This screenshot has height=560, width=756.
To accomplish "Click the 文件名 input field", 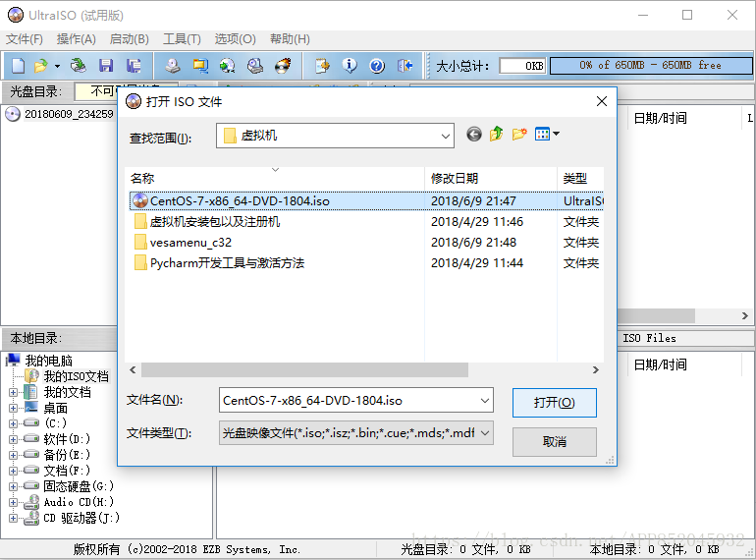I will pyautogui.click(x=349, y=400).
